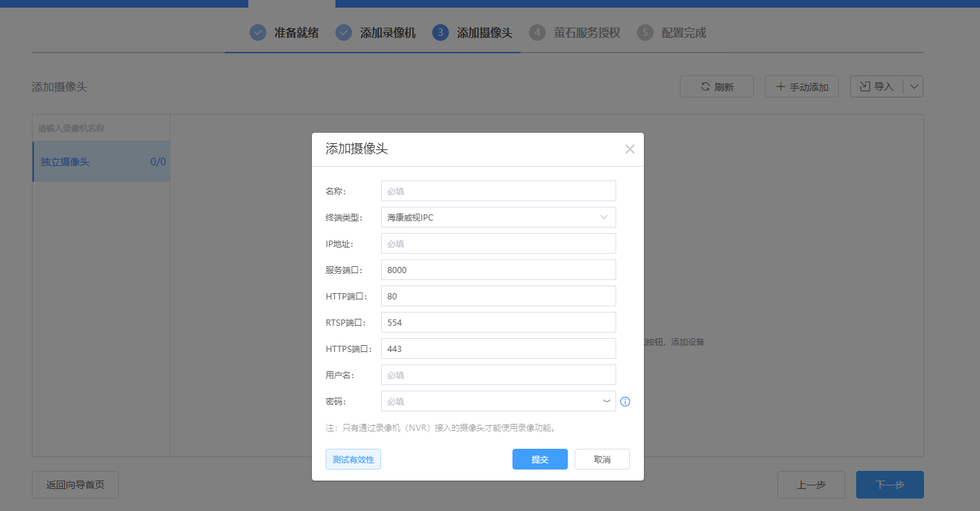Expand the 导入 dropdown arrow
Image resolution: width=980 pixels, height=511 pixels.
coord(914,86)
